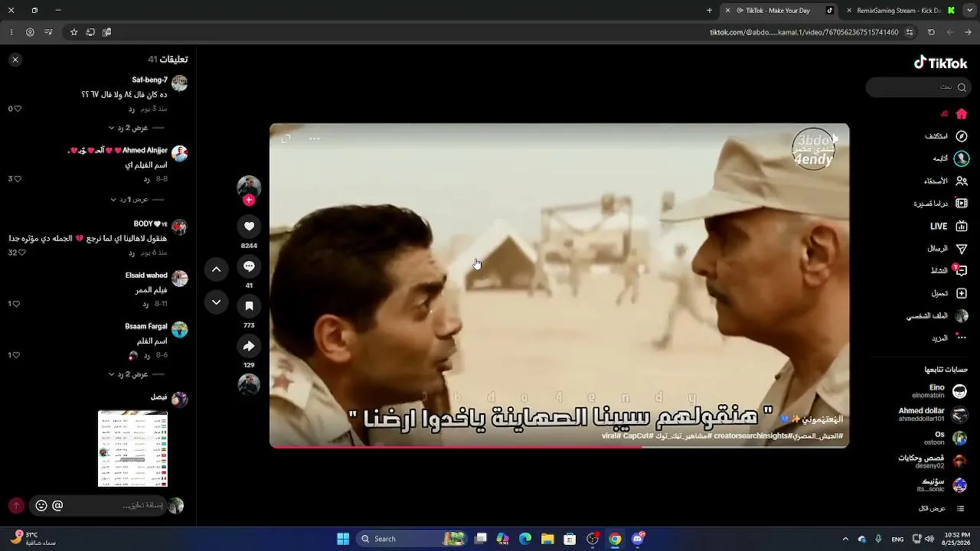Open the image attached to فيصل's comment
Image resolution: width=980 pixels, height=551 pixels.
[x=132, y=449]
